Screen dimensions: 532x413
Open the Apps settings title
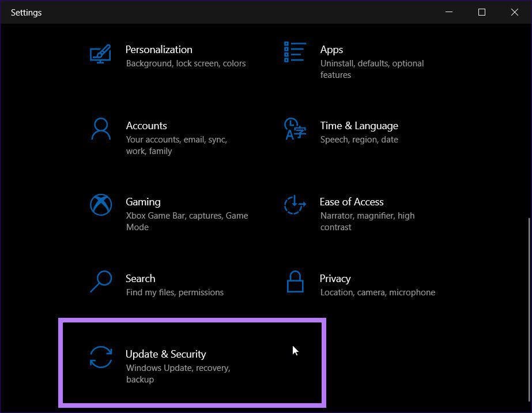[x=331, y=50]
